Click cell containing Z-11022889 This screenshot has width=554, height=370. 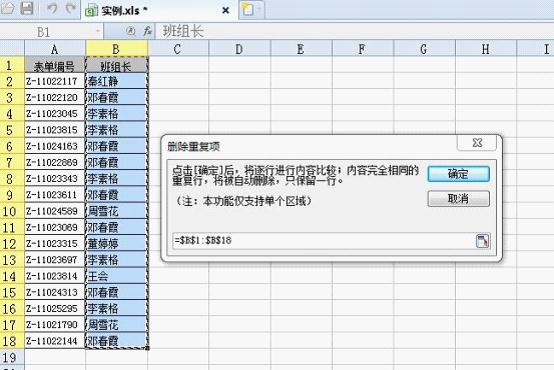[x=55, y=163]
